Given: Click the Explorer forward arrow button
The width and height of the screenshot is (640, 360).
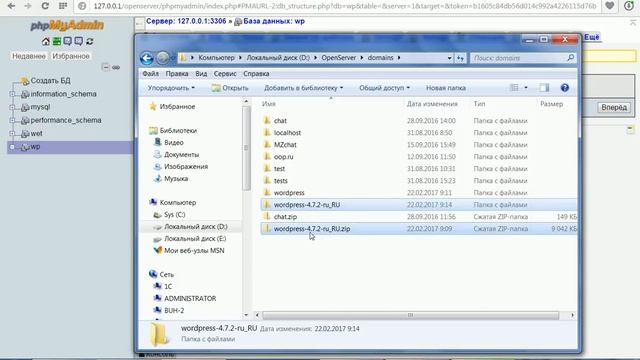Looking at the screenshot, I should tap(163, 58).
